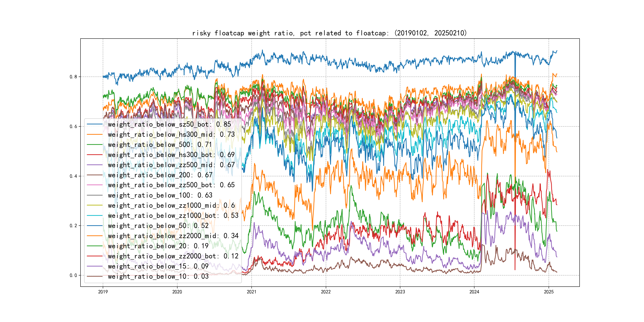
Task: Click olive swatch beside weight_ratio_below_zz1000_mid
Action: [x=95, y=205]
